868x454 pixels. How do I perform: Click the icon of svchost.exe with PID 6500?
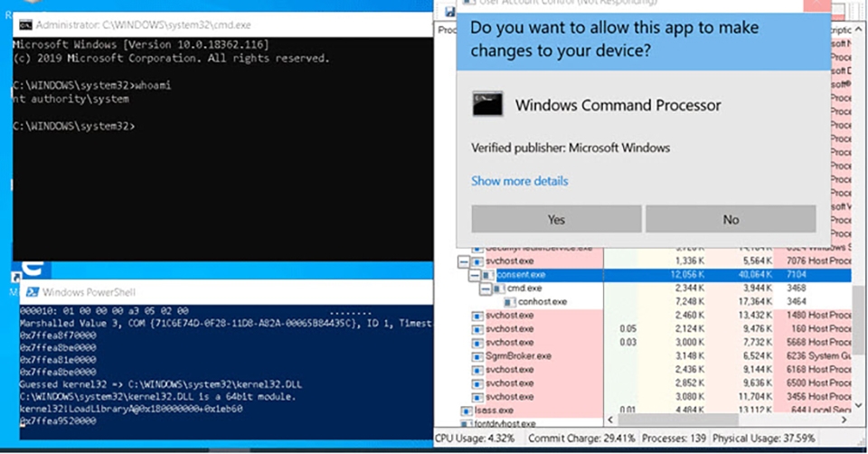click(x=477, y=383)
